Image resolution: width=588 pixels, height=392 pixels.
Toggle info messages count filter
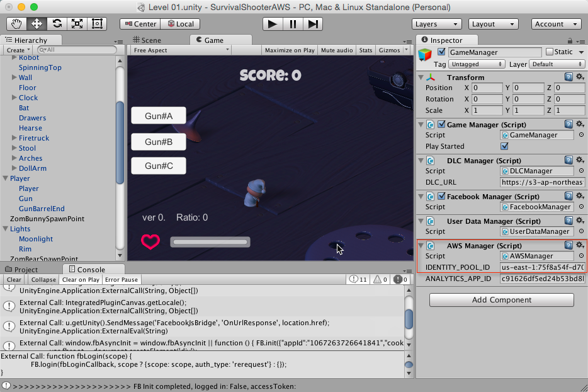358,279
